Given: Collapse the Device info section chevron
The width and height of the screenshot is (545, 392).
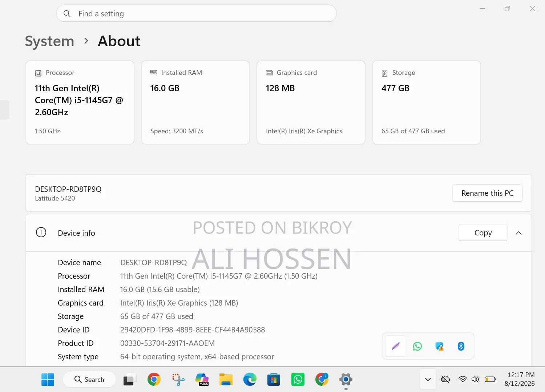Looking at the screenshot, I should (519, 233).
